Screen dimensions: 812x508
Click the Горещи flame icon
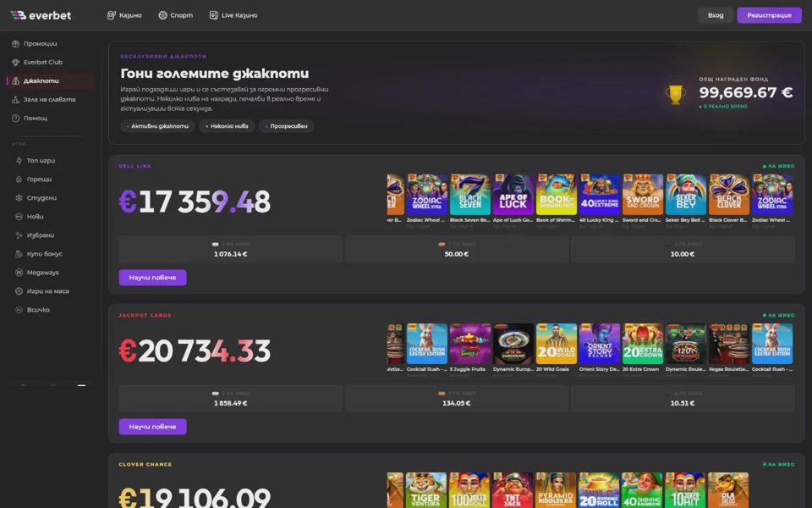[19, 179]
